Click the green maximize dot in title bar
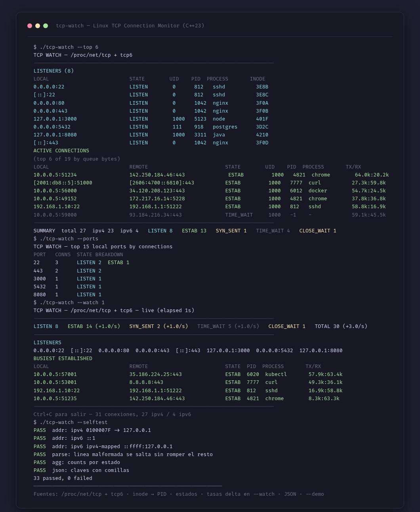Image resolution: width=420 pixels, height=512 pixels. pos(46,26)
